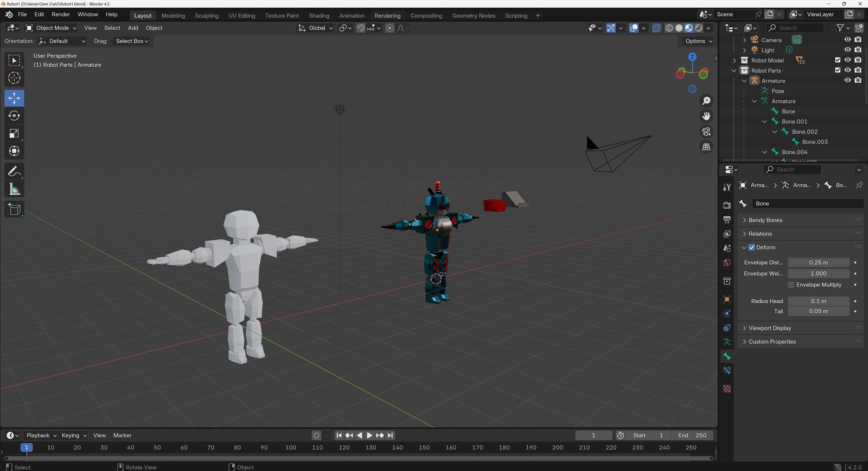The image size is (868, 471).
Task: Open the File menu
Action: (22, 14)
